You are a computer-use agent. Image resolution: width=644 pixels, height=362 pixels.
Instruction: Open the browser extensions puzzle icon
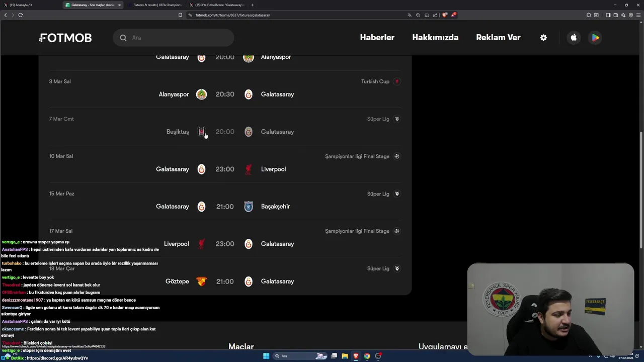(x=589, y=15)
